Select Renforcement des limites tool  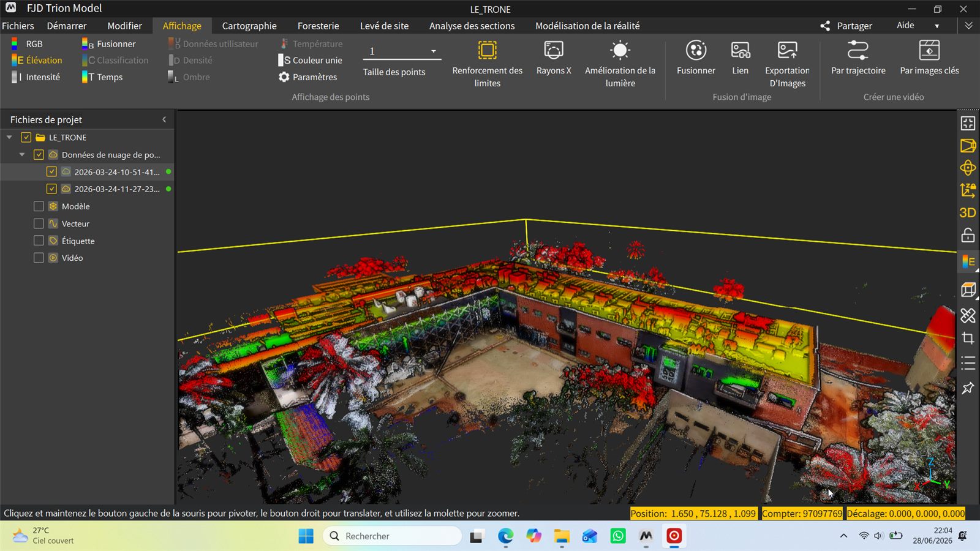point(487,64)
